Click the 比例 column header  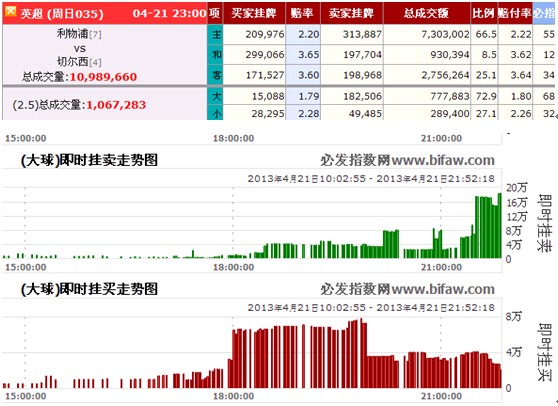click(483, 13)
